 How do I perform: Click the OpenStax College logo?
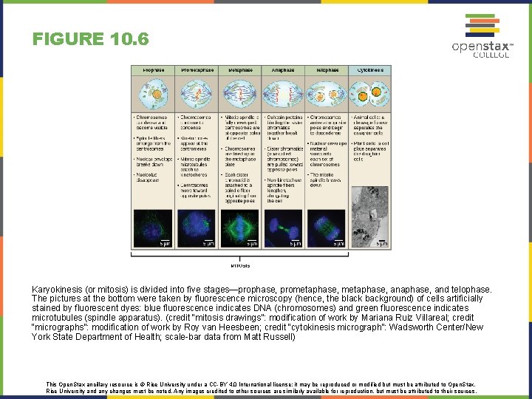pyautogui.click(x=482, y=35)
